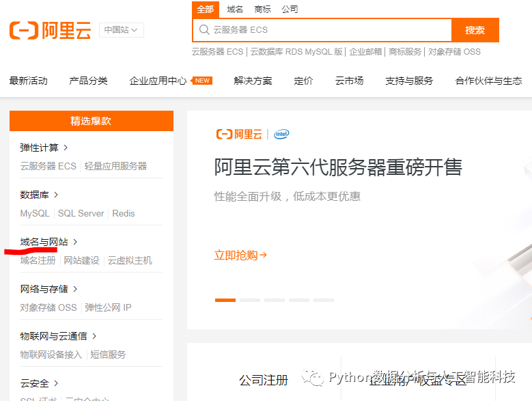Click the 数据库 category heading
Image resolution: width=532 pixels, height=401 pixels.
[x=34, y=195]
